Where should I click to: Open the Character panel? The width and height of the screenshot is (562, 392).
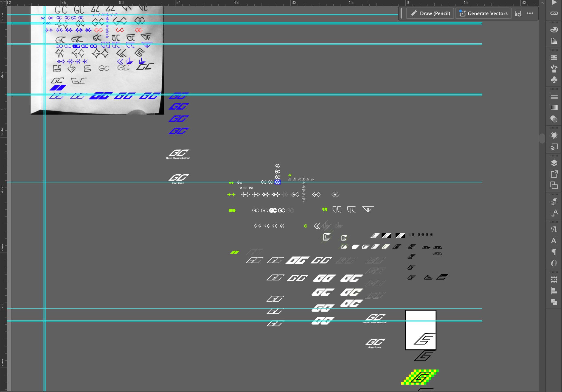[x=554, y=241]
